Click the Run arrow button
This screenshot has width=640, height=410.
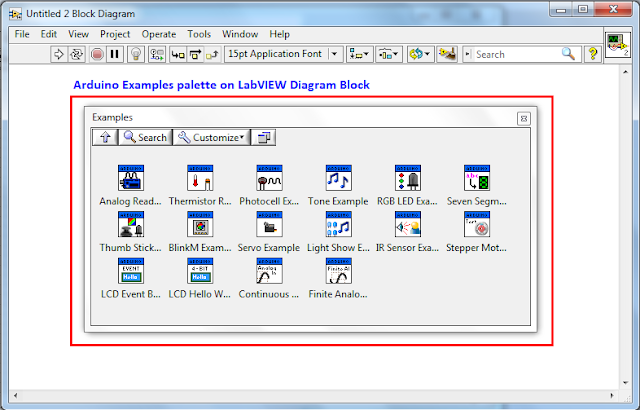[x=59, y=54]
